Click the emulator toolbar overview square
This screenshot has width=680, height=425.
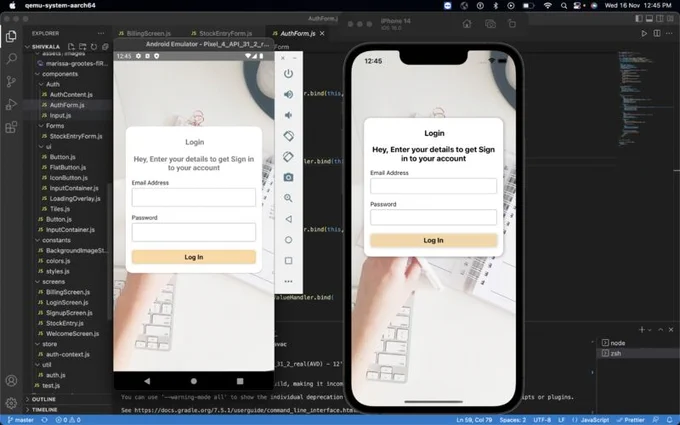pos(288,261)
